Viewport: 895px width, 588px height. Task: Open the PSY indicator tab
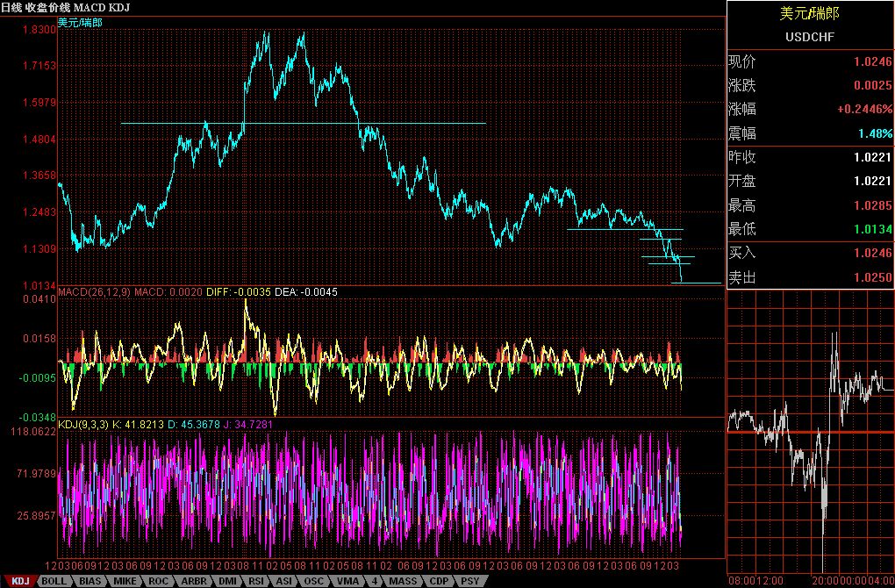pyautogui.click(x=469, y=581)
